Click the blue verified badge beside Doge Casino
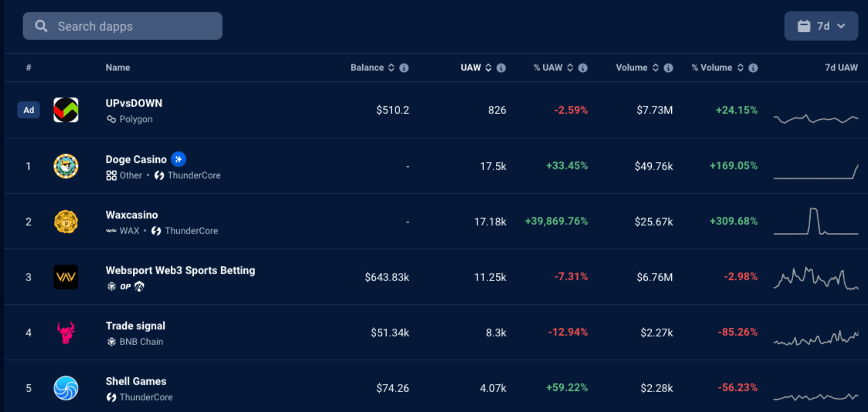This screenshot has height=412, width=868. (x=178, y=159)
